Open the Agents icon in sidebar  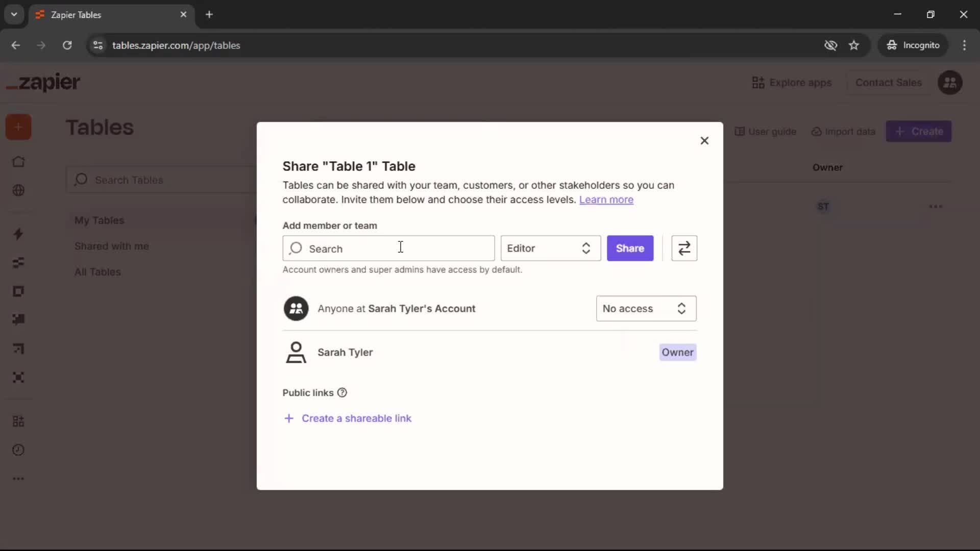(18, 378)
